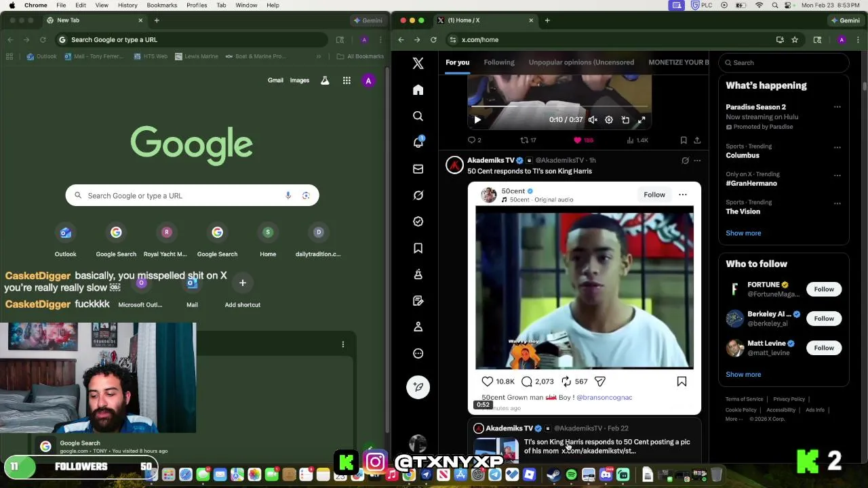868x488 pixels.
Task: Reload the x.com page
Action: [433, 40]
